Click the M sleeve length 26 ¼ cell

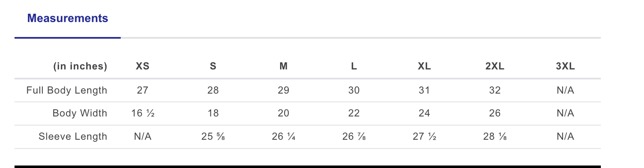(x=283, y=136)
